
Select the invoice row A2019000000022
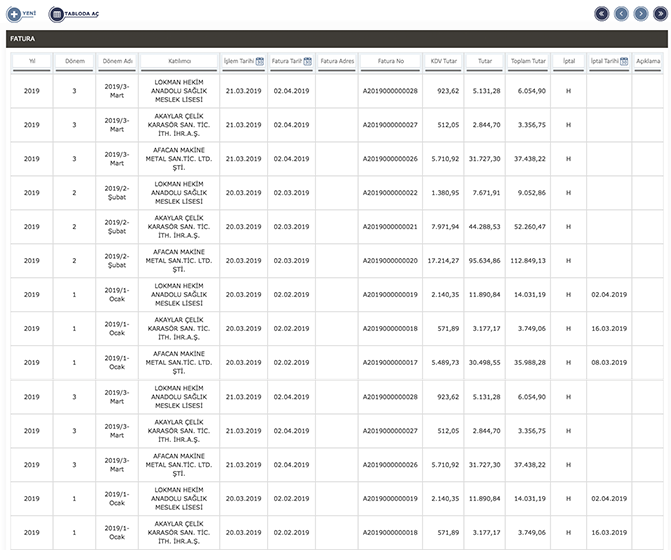pos(390,193)
